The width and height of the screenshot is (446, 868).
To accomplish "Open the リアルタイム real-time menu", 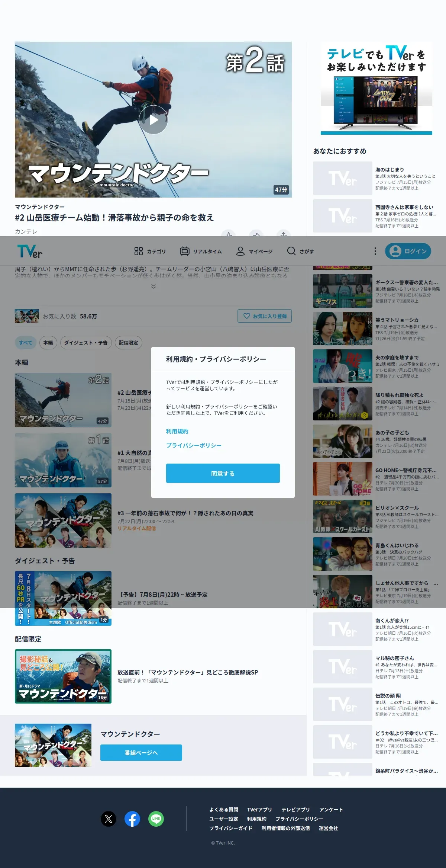I will (x=201, y=252).
